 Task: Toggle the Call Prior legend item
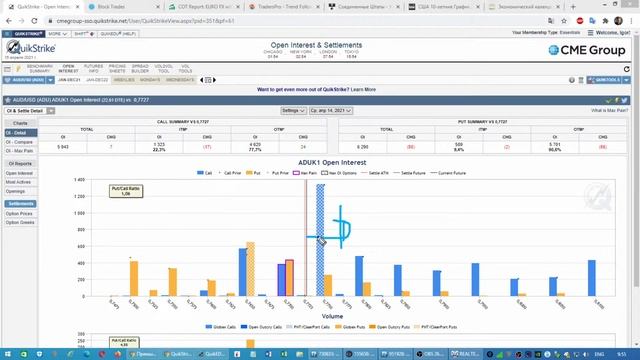(230, 173)
